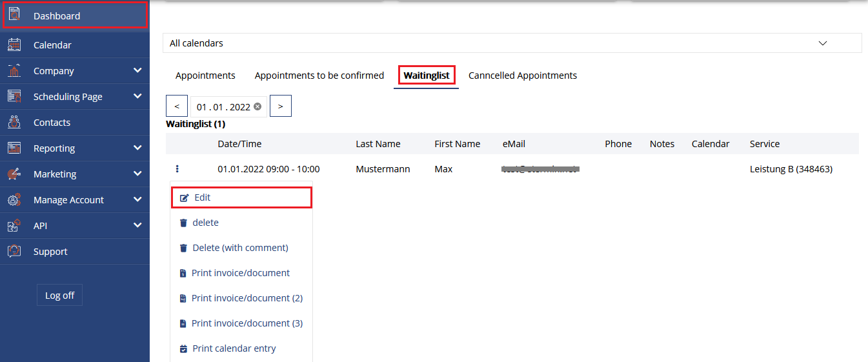The height and width of the screenshot is (362, 868).
Task: Open Calendar in the sidebar
Action: tap(75, 45)
